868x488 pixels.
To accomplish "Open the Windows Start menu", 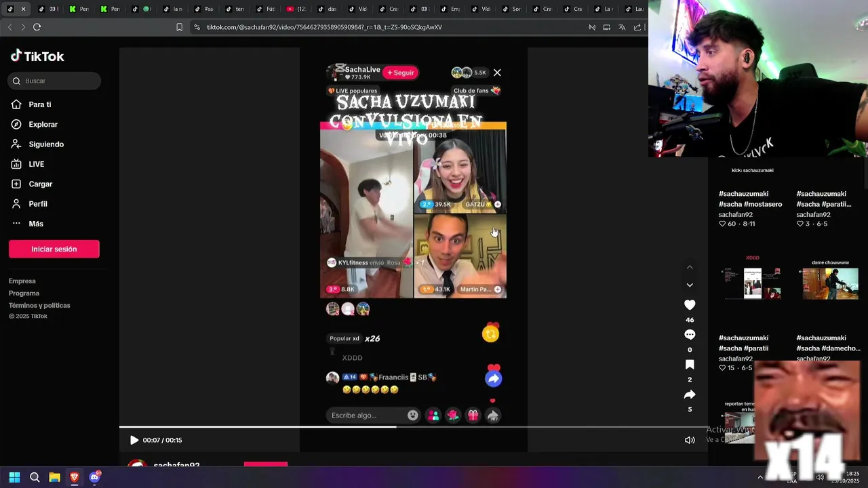I will [x=14, y=477].
